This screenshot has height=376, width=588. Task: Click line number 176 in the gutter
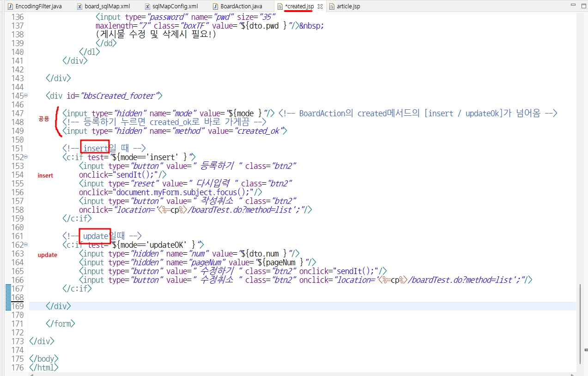click(17, 368)
